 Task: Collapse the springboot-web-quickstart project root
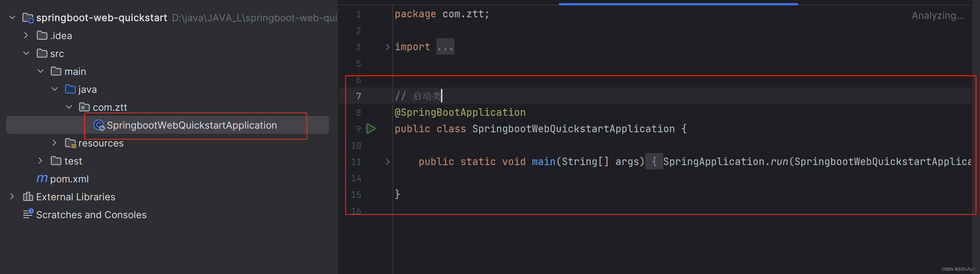[x=12, y=18]
